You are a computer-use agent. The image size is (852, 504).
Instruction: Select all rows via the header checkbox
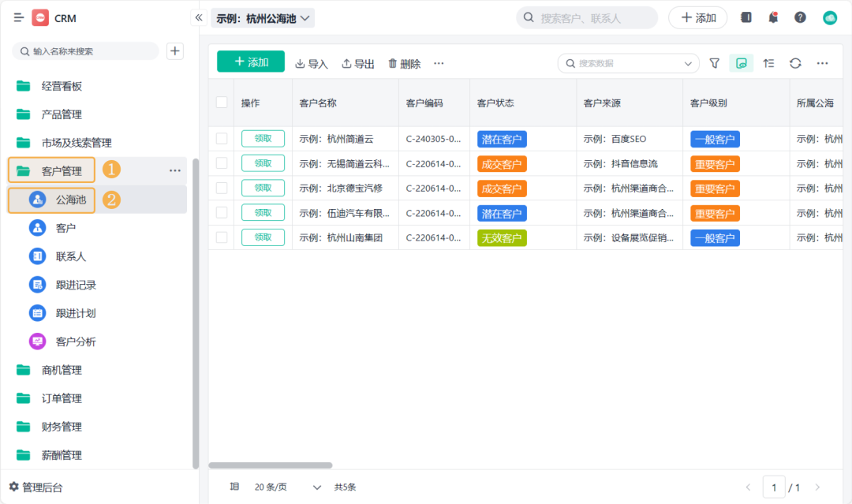pyautogui.click(x=222, y=103)
